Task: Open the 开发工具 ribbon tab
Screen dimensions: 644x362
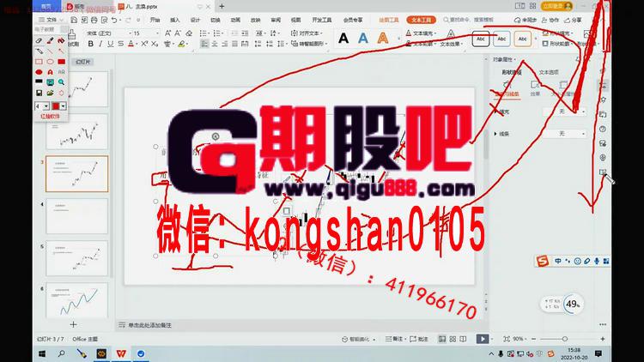Action: click(x=322, y=20)
